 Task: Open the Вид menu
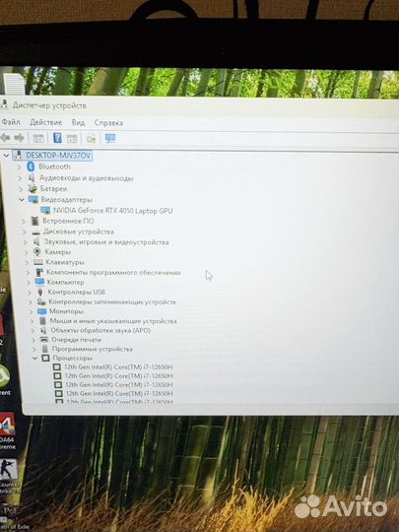coord(78,122)
